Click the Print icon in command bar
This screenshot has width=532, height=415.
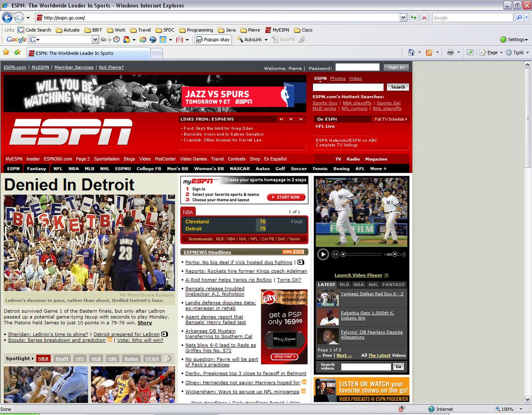(450, 52)
